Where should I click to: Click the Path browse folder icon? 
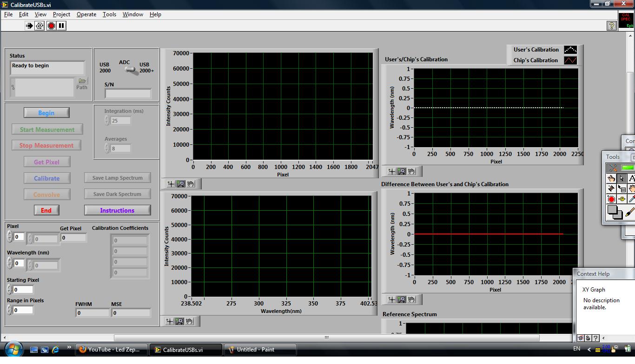click(x=82, y=81)
